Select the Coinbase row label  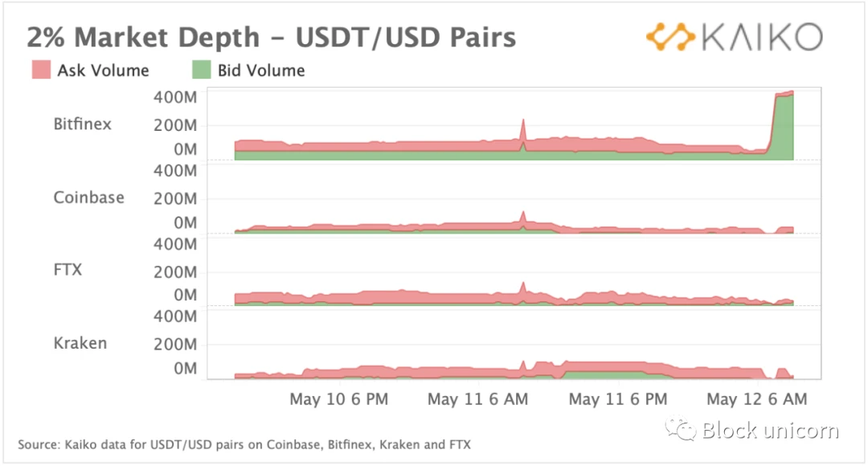point(88,198)
